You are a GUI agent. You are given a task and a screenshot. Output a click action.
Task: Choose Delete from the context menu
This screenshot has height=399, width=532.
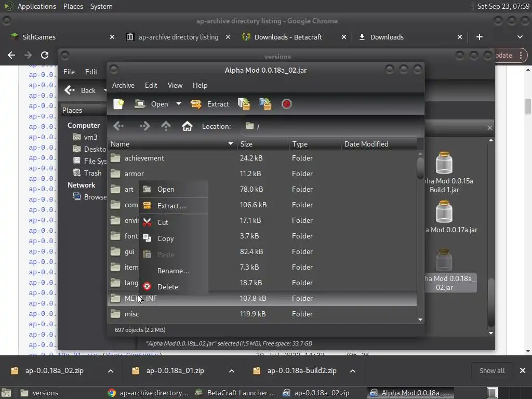(x=174, y=287)
